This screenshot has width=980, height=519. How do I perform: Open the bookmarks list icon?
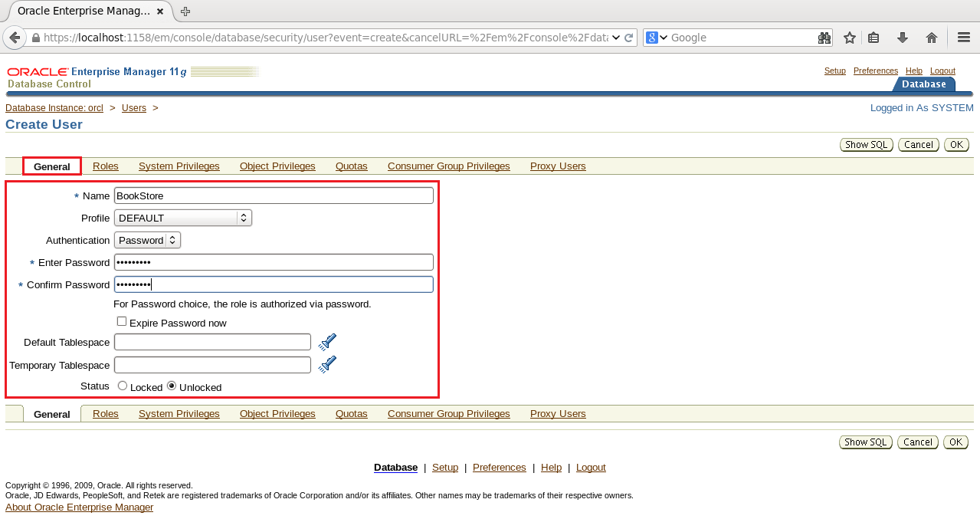point(873,38)
